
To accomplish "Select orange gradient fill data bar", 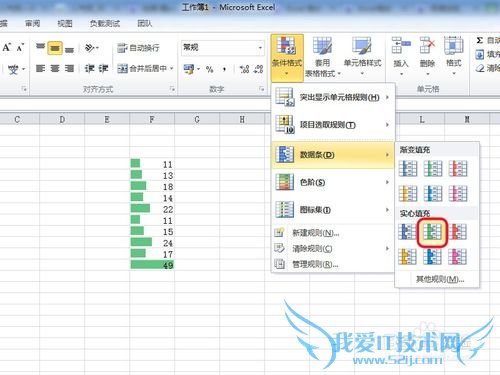I will coord(408,194).
